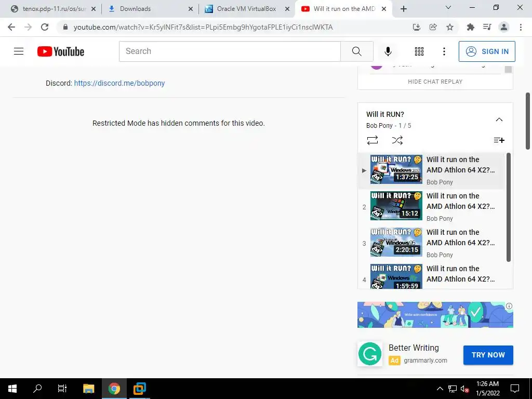This screenshot has height=399, width=532.
Task: Open VirtualBox from taskbar
Action: pyautogui.click(x=139, y=389)
